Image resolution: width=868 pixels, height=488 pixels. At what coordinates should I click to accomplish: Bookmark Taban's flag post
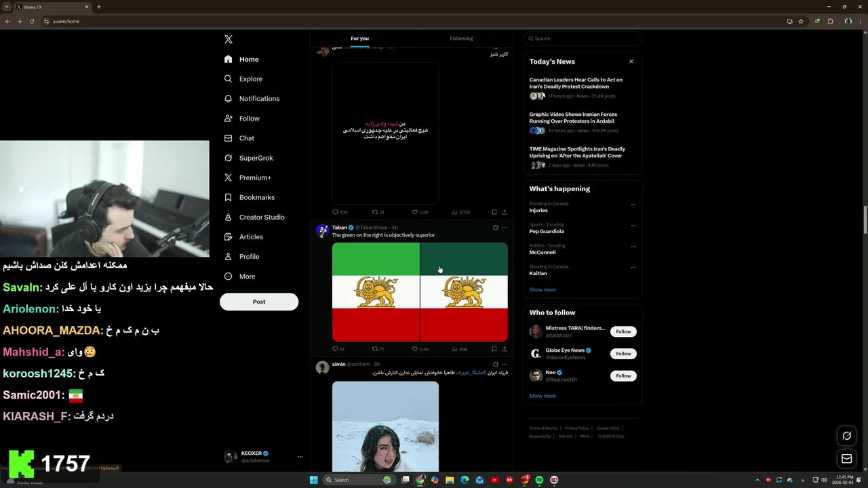(494, 349)
